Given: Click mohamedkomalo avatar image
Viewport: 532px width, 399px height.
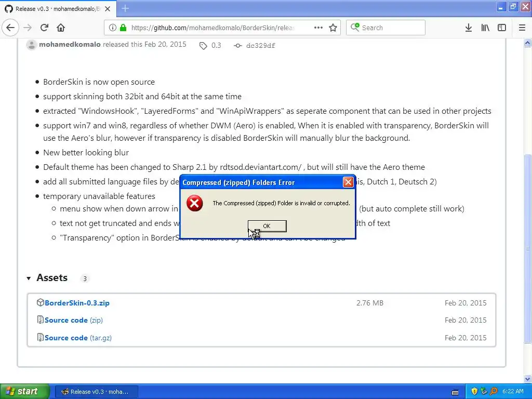Looking at the screenshot, I should click(x=31, y=45).
